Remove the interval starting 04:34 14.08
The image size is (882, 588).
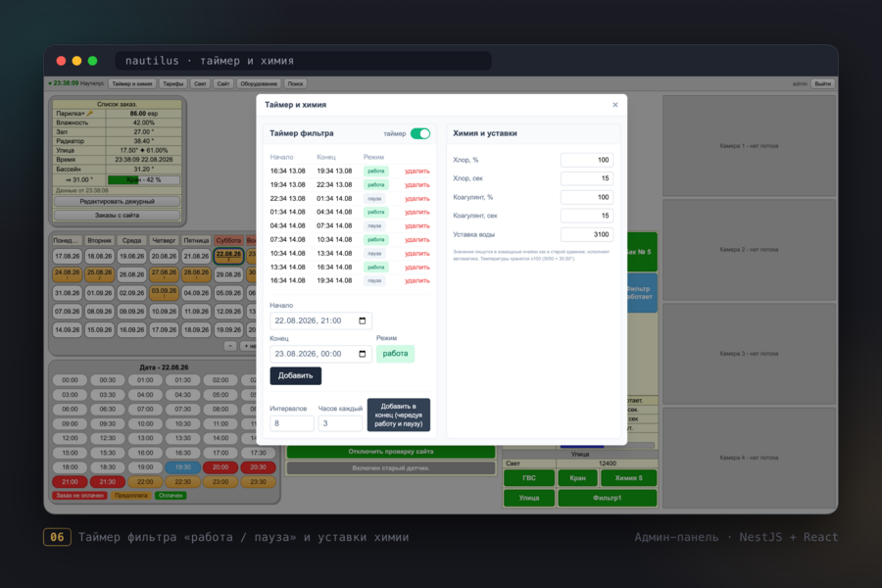point(417,226)
